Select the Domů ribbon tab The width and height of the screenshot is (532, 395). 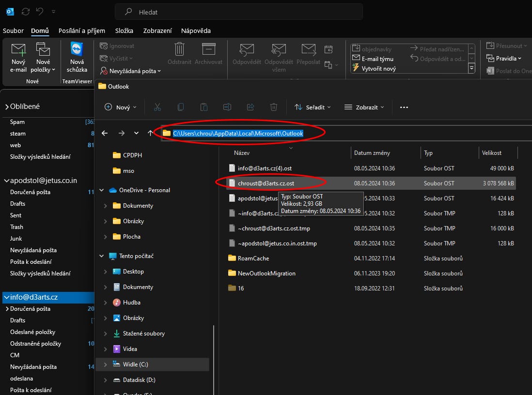pyautogui.click(x=40, y=30)
